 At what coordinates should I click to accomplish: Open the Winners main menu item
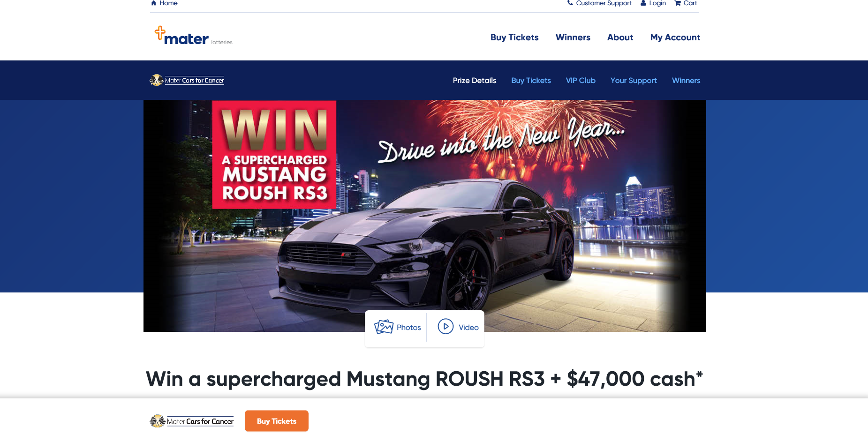tap(573, 37)
